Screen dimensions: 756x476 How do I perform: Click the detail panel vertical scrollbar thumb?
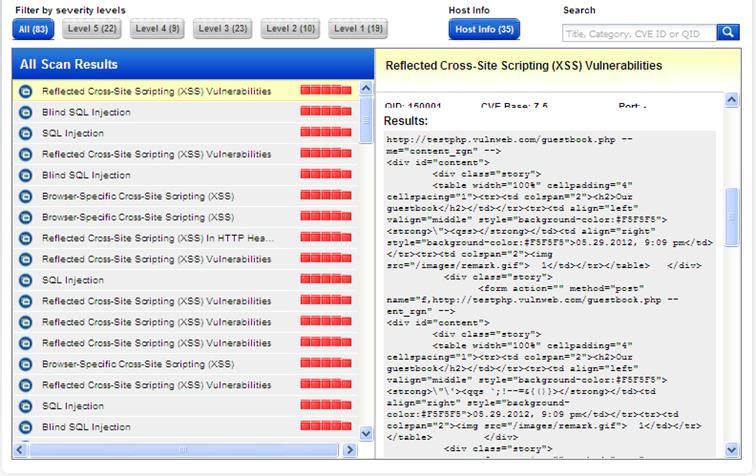(x=733, y=225)
